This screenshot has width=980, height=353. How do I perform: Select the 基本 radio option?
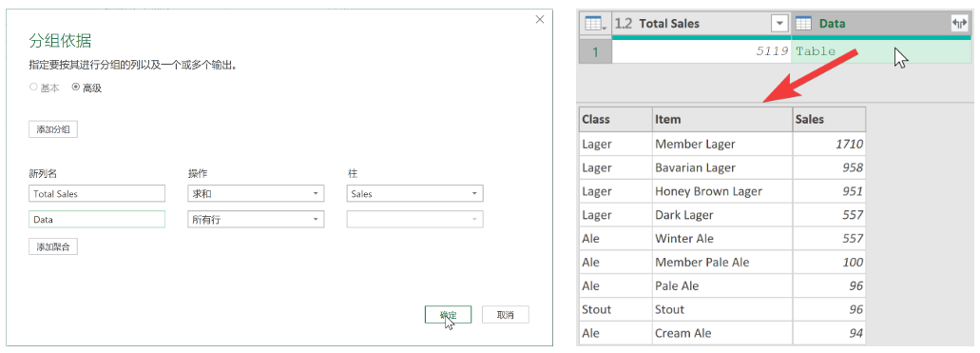coord(45,88)
